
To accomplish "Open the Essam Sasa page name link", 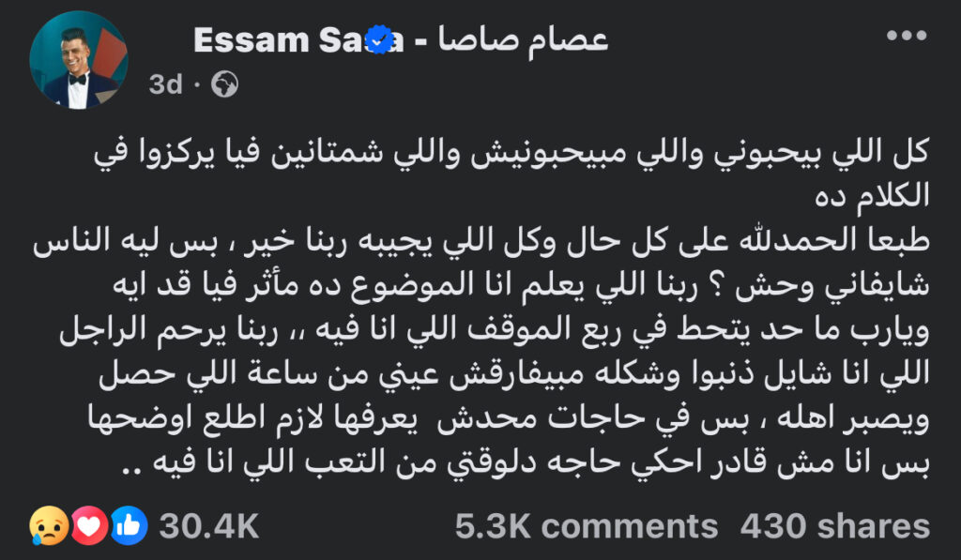I will point(298,40).
